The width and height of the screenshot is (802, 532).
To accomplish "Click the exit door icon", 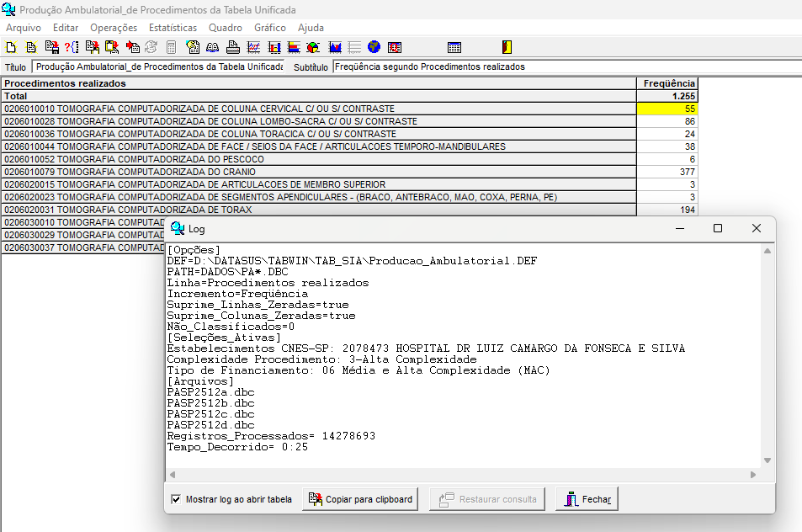I will click(507, 48).
